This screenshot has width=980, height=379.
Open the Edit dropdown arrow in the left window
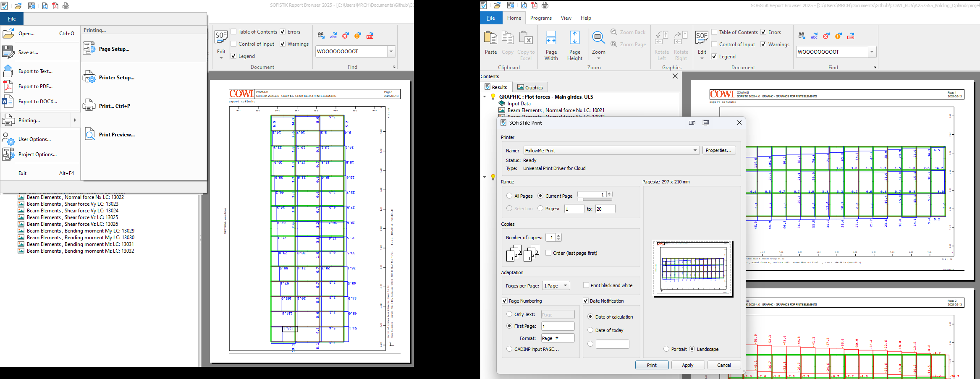[x=221, y=58]
